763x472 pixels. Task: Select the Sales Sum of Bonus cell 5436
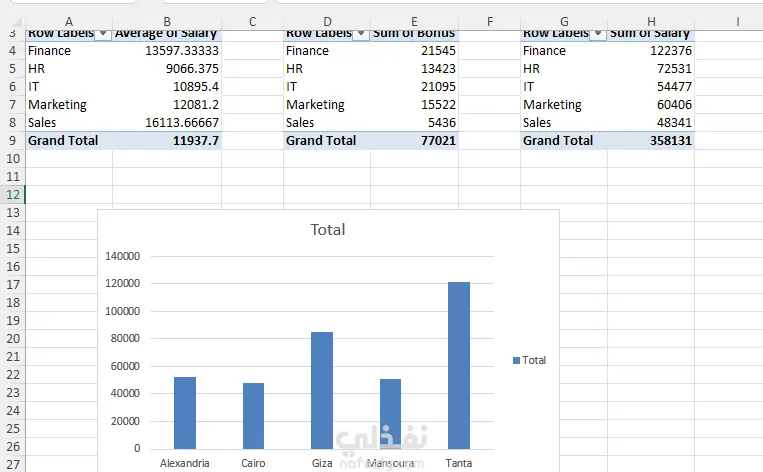414,123
